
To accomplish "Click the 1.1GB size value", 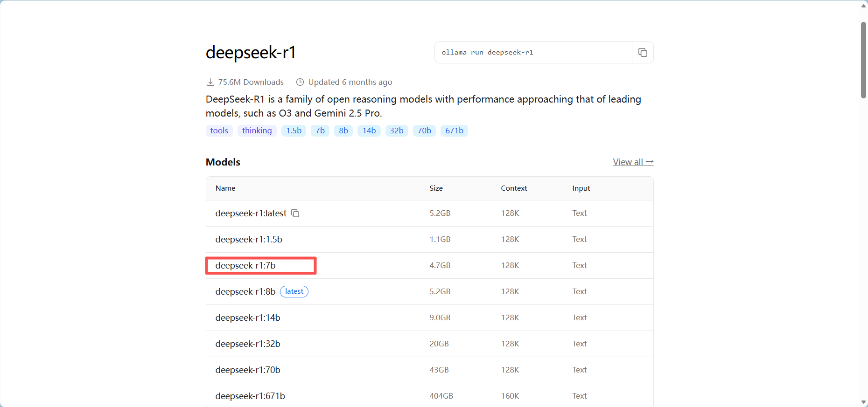I will 440,239.
